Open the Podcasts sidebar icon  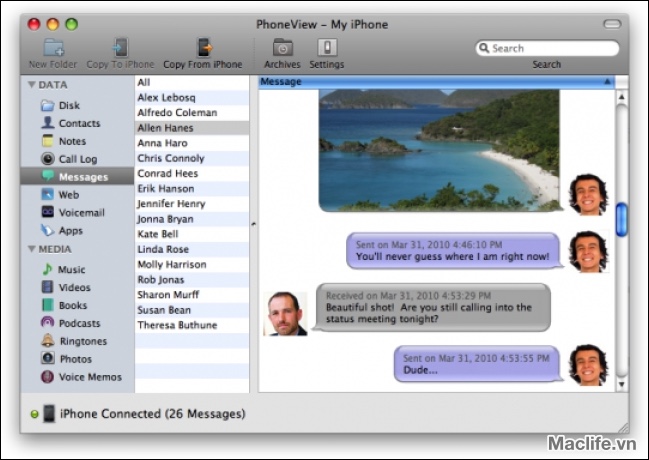coord(48,323)
